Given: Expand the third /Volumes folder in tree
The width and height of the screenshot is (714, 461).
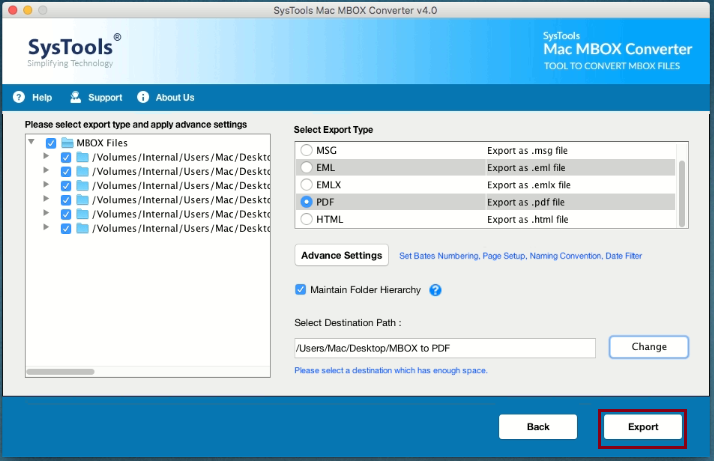Looking at the screenshot, I should click(x=46, y=184).
